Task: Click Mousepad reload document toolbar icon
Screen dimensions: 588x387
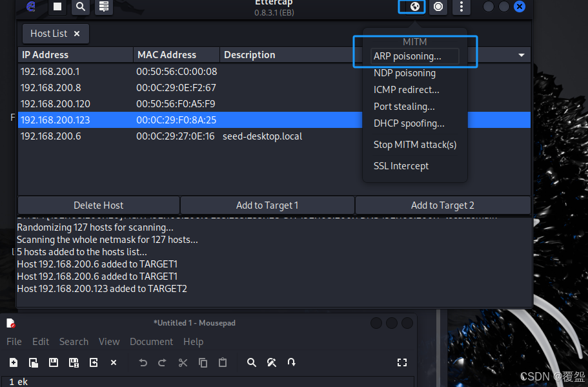Action: [x=94, y=362]
